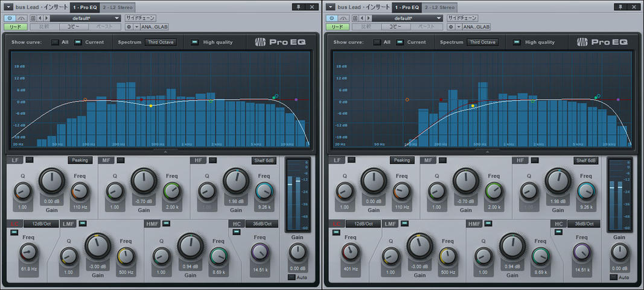Click the orange LF node on right graph
The width and height of the screenshot is (644, 290).
pyautogui.click(x=407, y=100)
